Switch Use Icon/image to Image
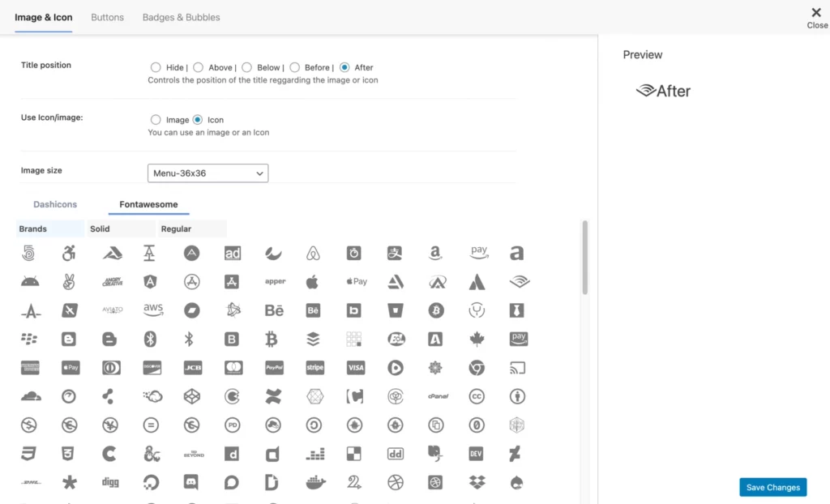The height and width of the screenshot is (504, 830). click(155, 119)
